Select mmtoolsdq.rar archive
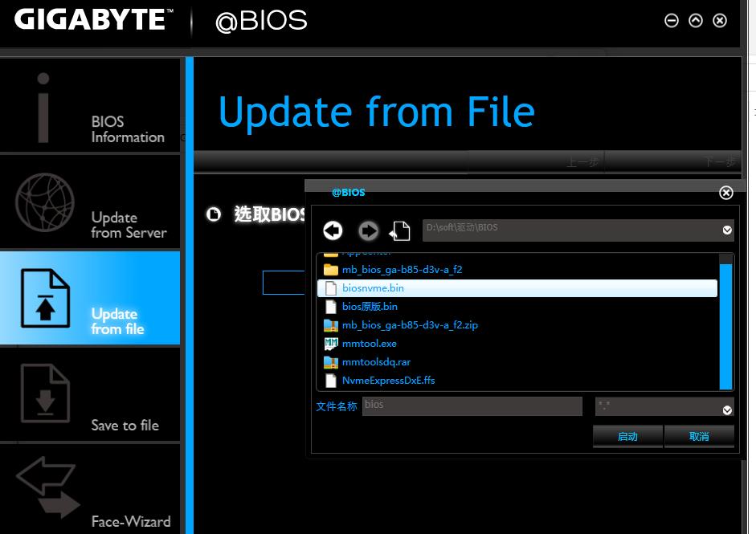This screenshot has width=756, height=534. (x=517, y=362)
